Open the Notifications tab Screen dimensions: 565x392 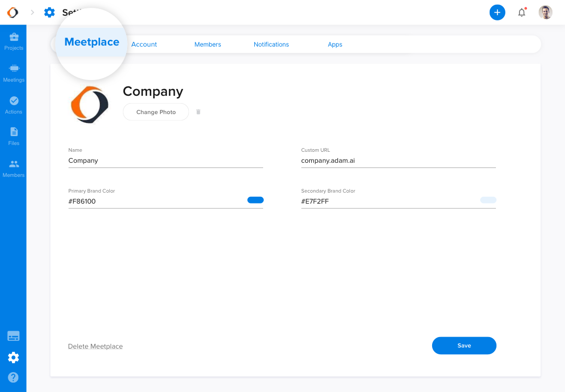[272, 44]
